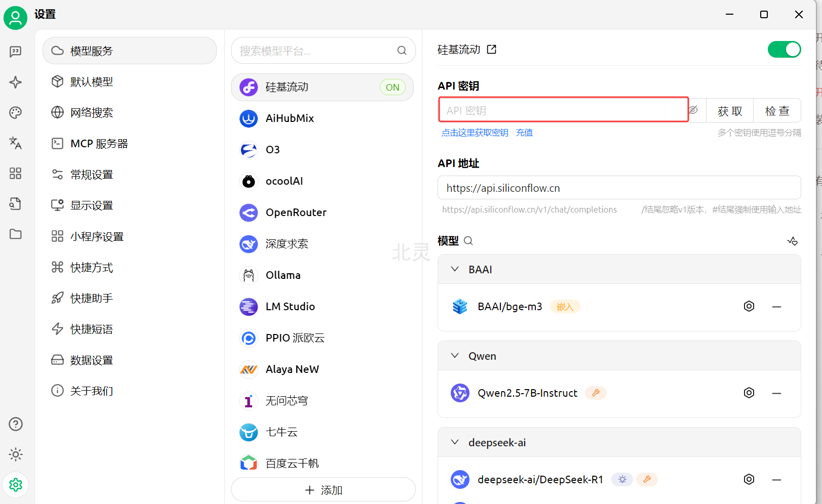Focus the API 地址 input field
822x504 pixels.
(x=619, y=188)
